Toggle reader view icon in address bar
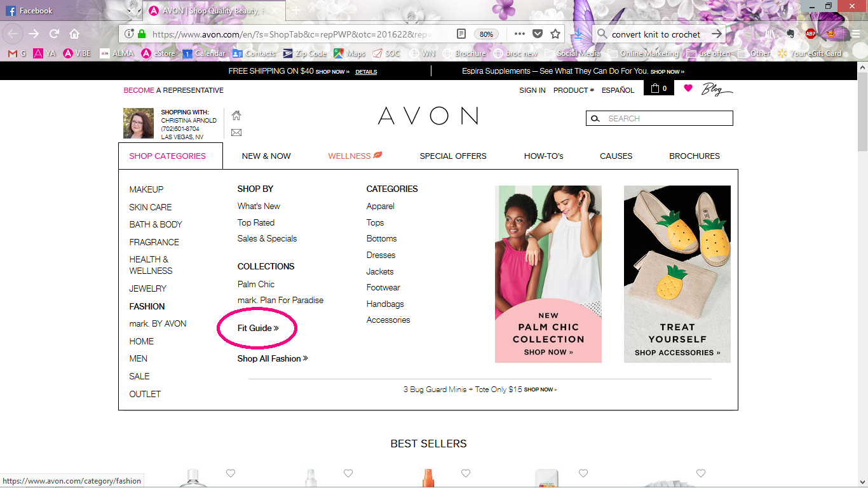The width and height of the screenshot is (868, 488). click(462, 34)
